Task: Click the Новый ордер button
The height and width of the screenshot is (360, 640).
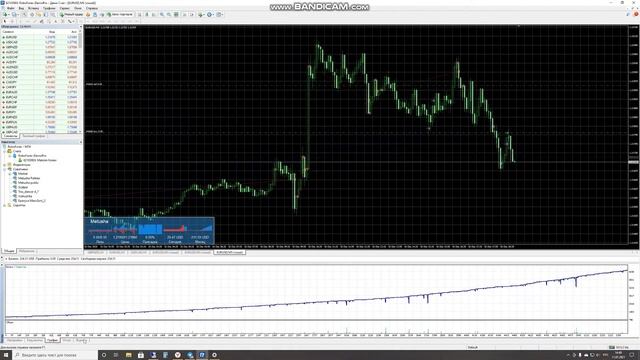Action: coord(71,14)
